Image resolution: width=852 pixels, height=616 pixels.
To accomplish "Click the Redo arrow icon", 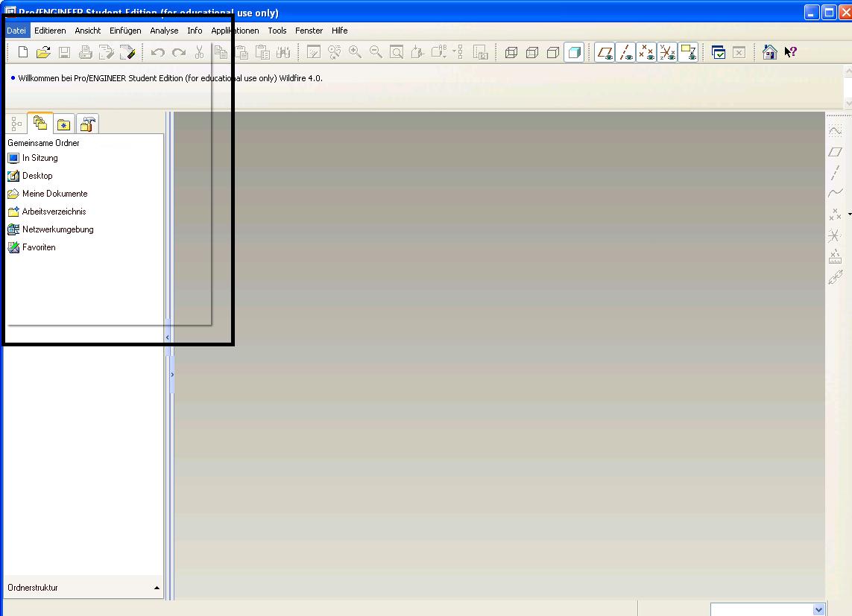I will click(x=179, y=53).
